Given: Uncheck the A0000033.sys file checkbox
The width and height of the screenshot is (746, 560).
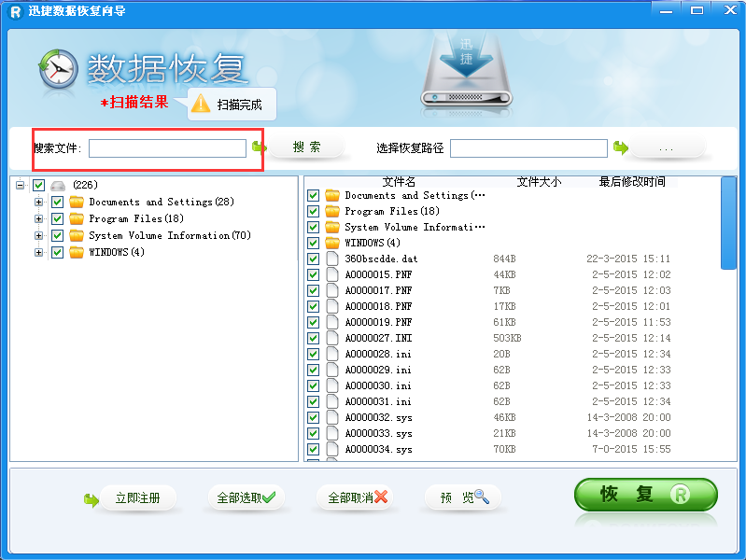Looking at the screenshot, I should (x=313, y=433).
